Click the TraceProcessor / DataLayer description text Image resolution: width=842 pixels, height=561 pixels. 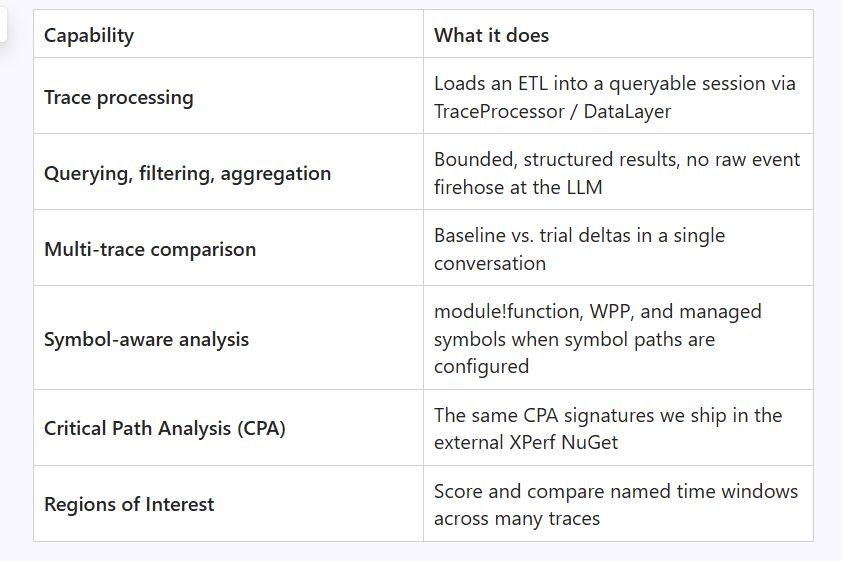[x=553, y=112]
